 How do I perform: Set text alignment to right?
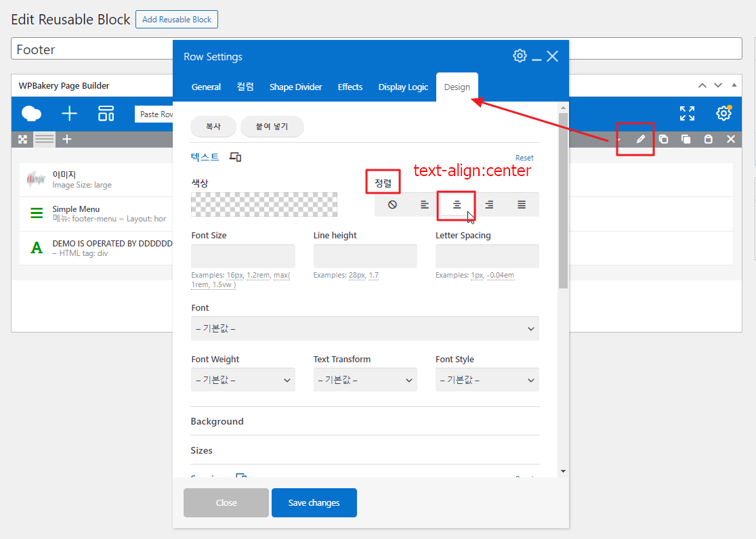tap(489, 204)
